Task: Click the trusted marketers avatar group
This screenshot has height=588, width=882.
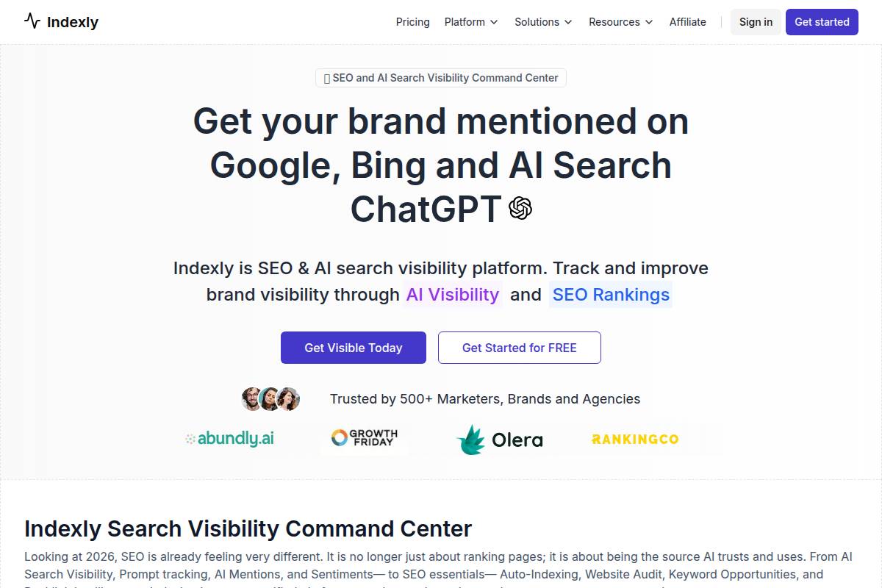Action: 270,398
